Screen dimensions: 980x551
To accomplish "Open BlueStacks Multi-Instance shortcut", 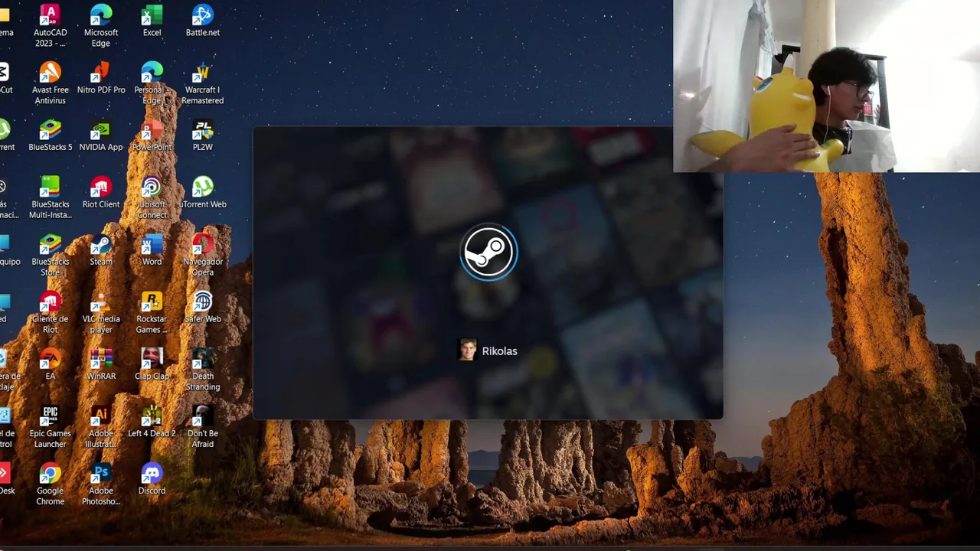I will click(x=50, y=197).
